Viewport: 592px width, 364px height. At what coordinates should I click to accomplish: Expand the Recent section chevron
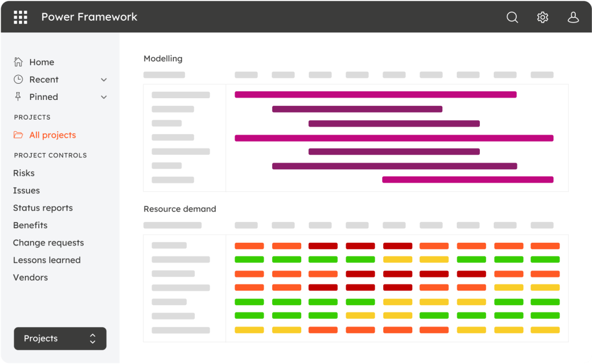click(104, 80)
